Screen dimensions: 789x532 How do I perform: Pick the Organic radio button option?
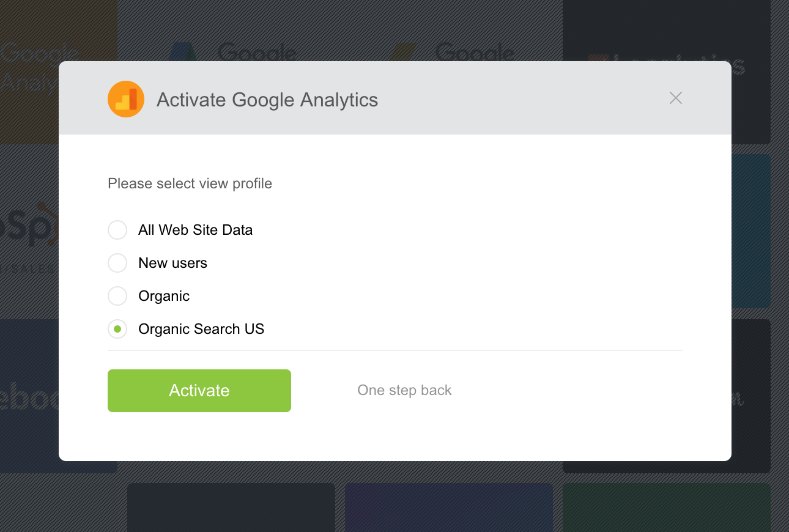point(117,296)
